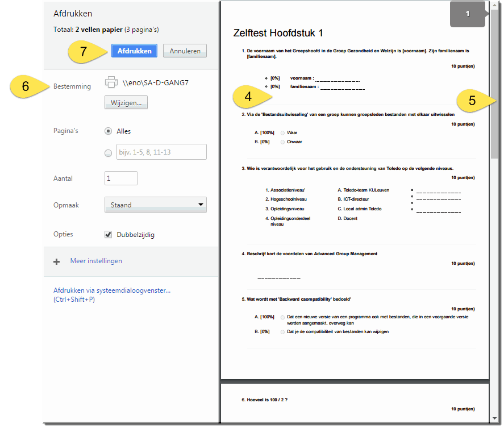The width and height of the screenshot is (504, 428).
Task: Select the custom page range radio button
Action: coord(109,153)
